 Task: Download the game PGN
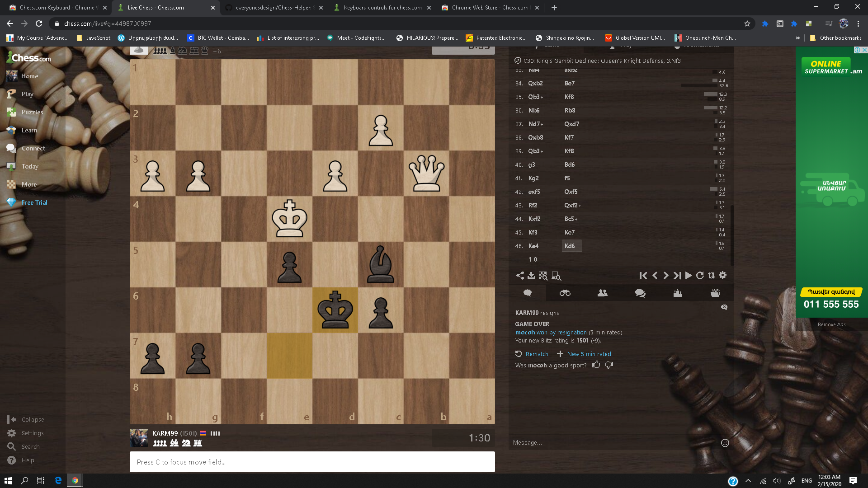tap(531, 276)
